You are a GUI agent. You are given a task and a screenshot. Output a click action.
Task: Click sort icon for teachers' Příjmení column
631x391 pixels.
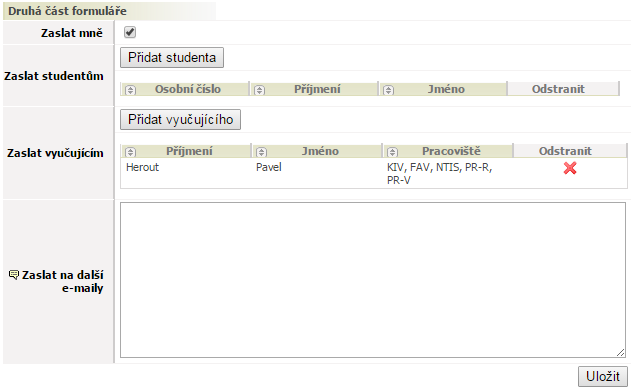[x=130, y=152]
